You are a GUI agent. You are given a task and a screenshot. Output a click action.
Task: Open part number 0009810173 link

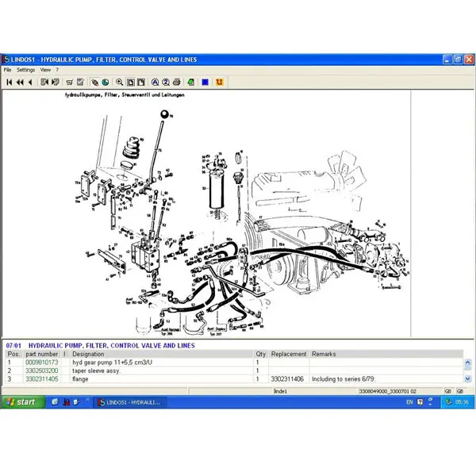41,363
